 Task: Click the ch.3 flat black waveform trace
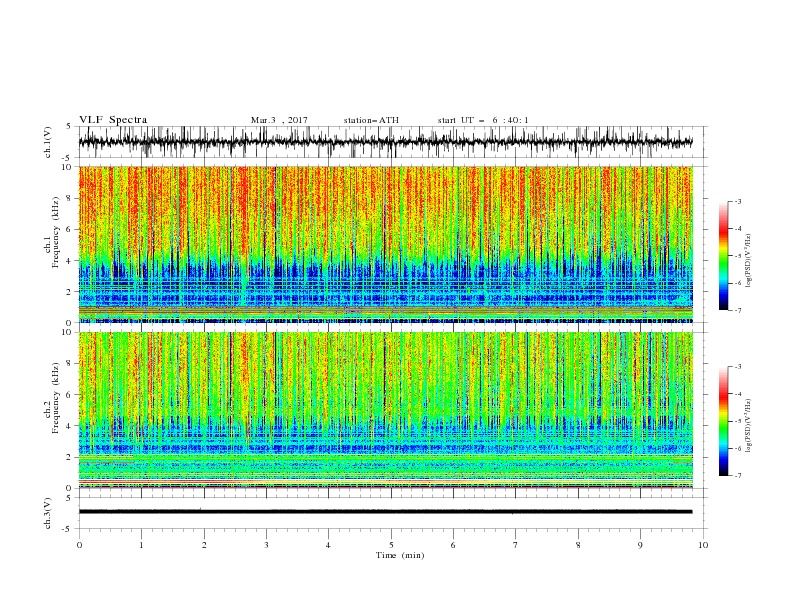click(x=385, y=512)
